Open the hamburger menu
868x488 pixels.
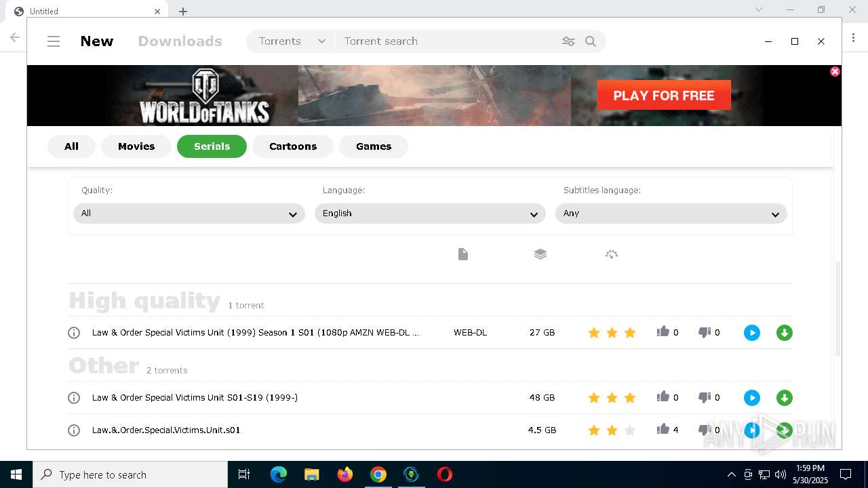[x=54, y=41]
